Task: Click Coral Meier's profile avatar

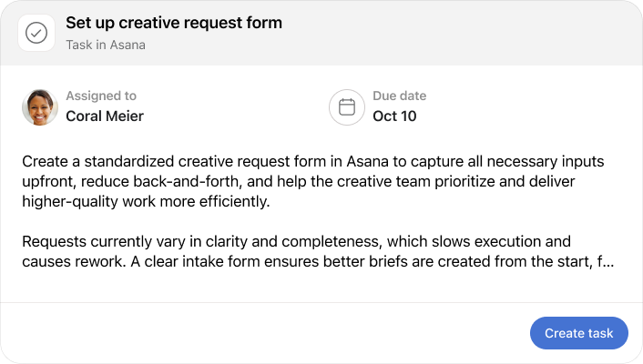Action: pyautogui.click(x=40, y=106)
